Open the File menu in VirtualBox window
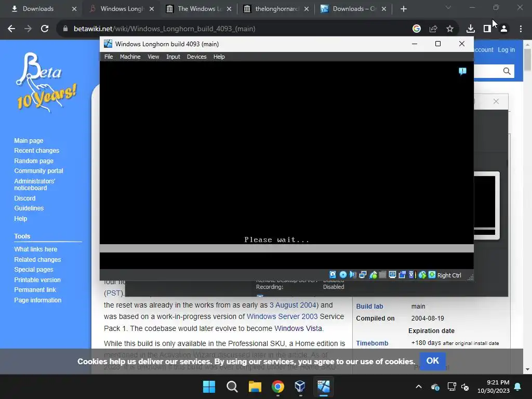 click(109, 57)
